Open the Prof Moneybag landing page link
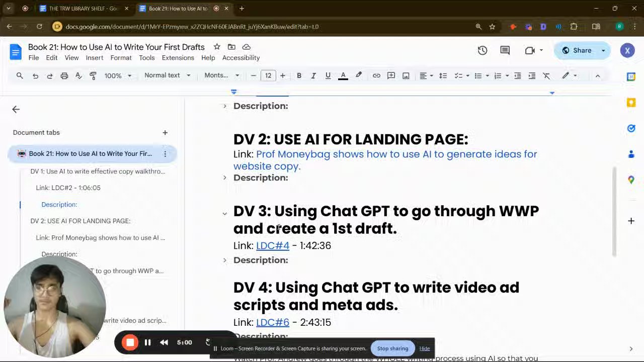The height and width of the screenshot is (362, 644). pos(385,160)
